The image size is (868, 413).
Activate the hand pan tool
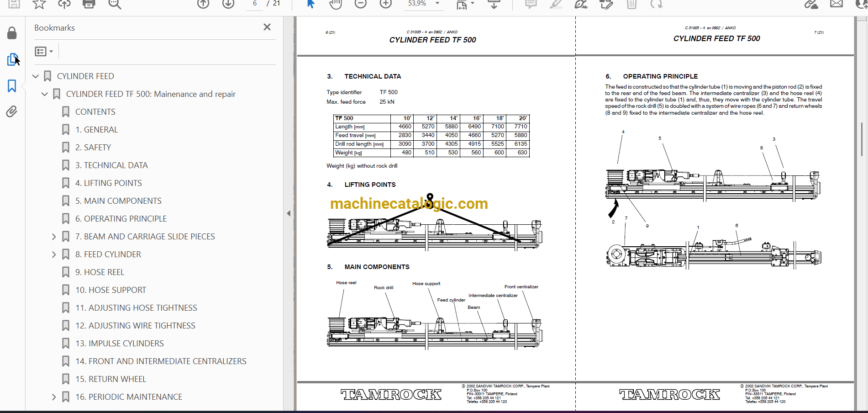click(x=336, y=4)
